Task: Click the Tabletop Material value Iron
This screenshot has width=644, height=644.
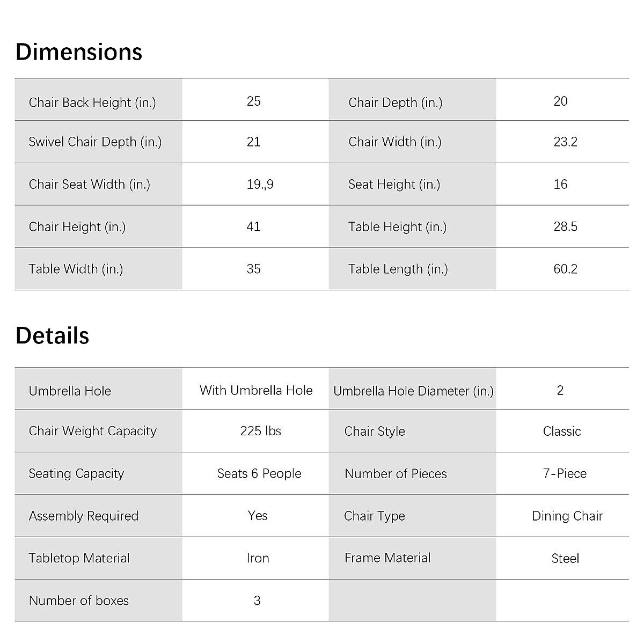Action: 258,558
